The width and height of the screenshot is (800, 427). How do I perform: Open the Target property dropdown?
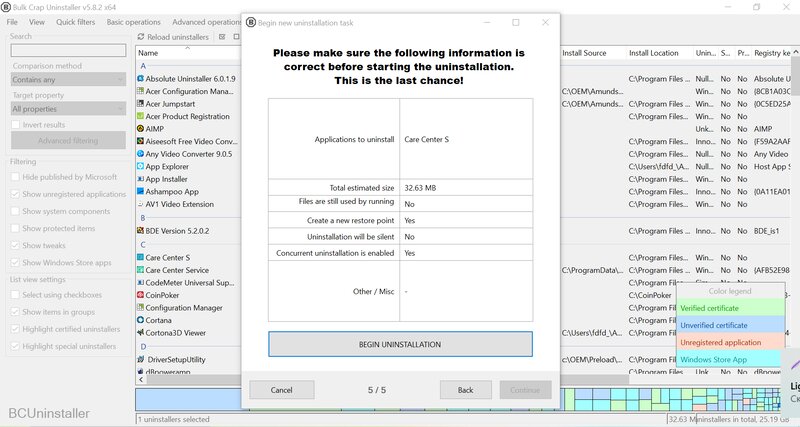click(x=68, y=109)
